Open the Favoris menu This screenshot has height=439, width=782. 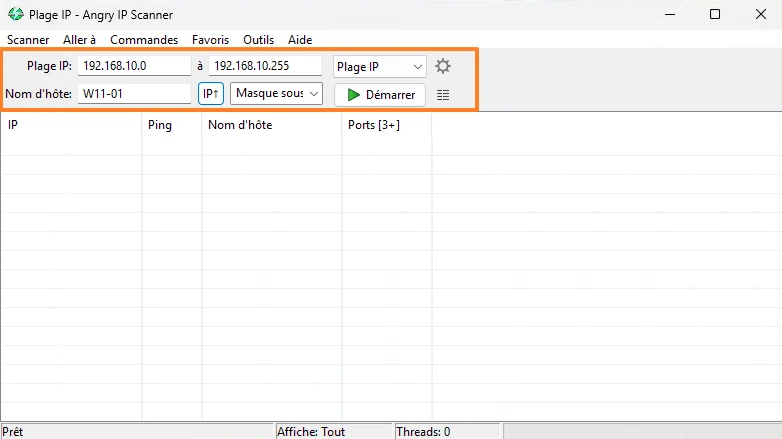(x=210, y=40)
